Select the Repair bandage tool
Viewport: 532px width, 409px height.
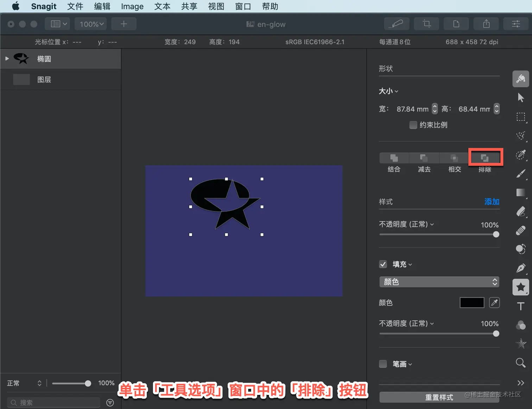(x=521, y=230)
